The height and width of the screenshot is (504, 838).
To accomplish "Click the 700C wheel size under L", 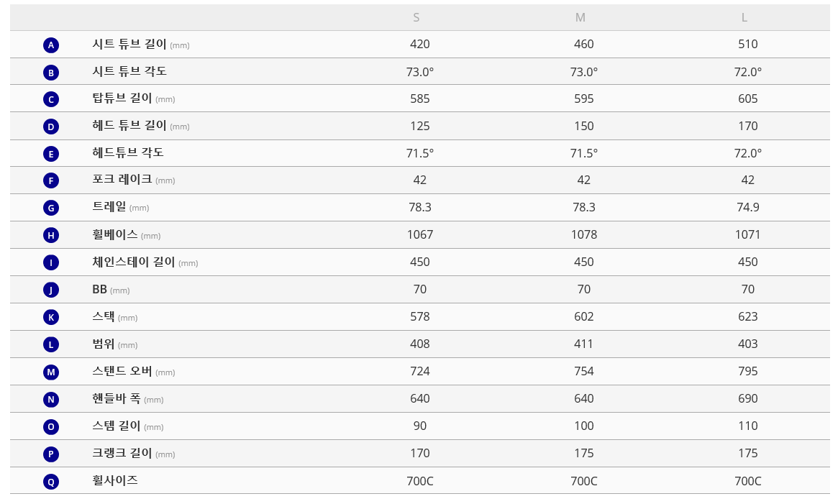I will click(x=748, y=481).
